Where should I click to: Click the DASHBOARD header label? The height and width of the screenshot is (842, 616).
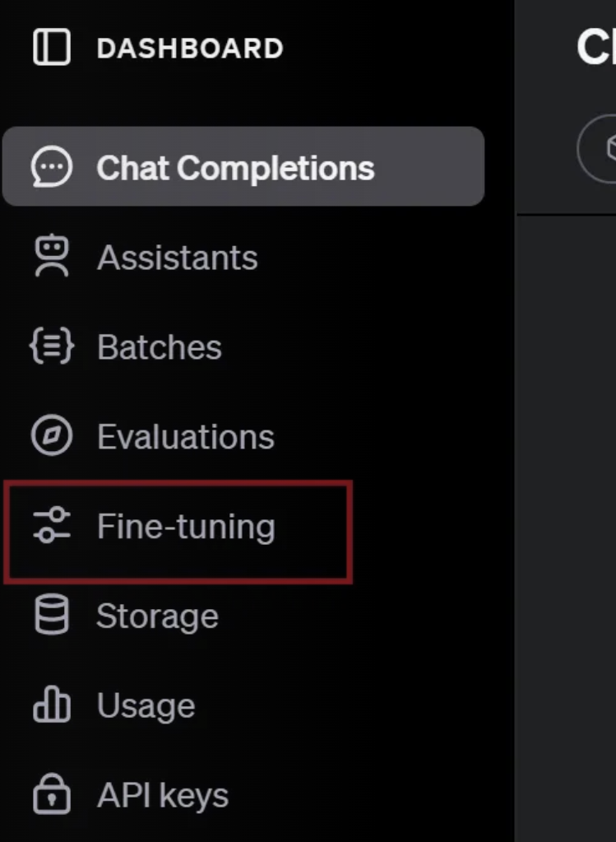tap(190, 49)
